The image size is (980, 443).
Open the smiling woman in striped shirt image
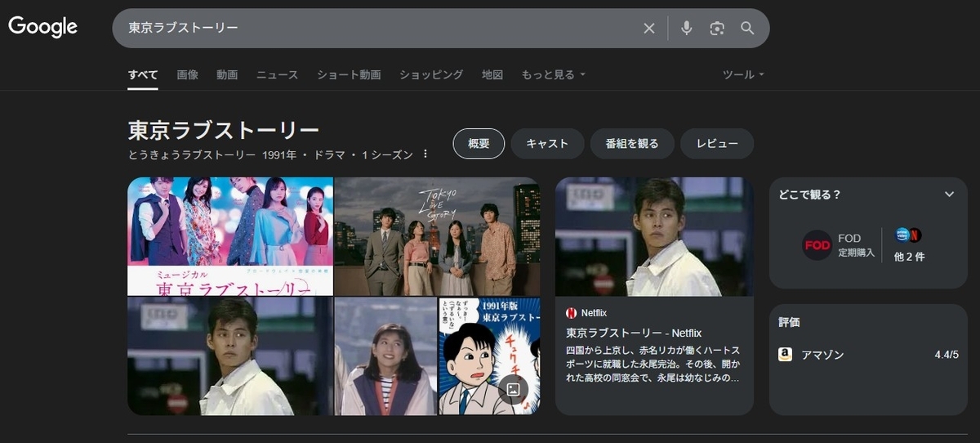(385, 356)
